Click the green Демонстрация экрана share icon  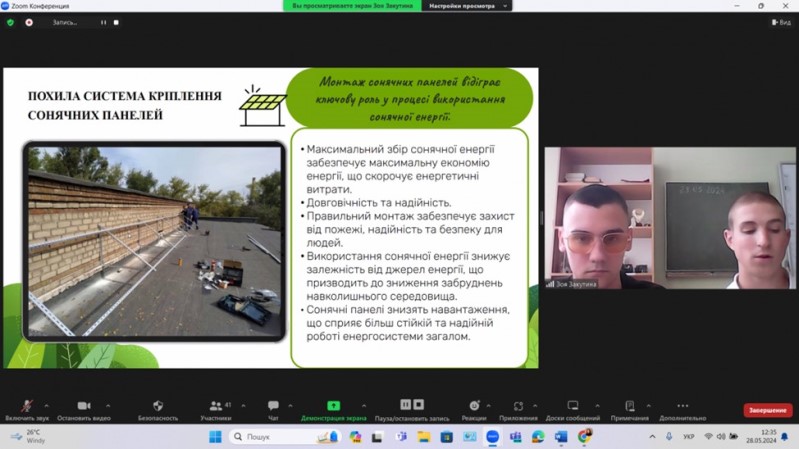point(333,406)
